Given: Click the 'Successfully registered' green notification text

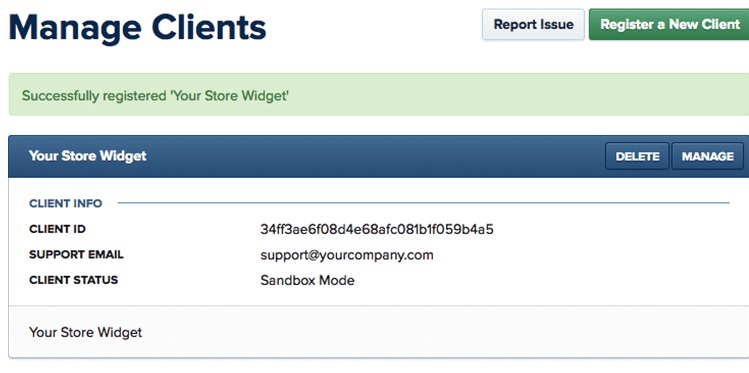Looking at the screenshot, I should tap(155, 96).
